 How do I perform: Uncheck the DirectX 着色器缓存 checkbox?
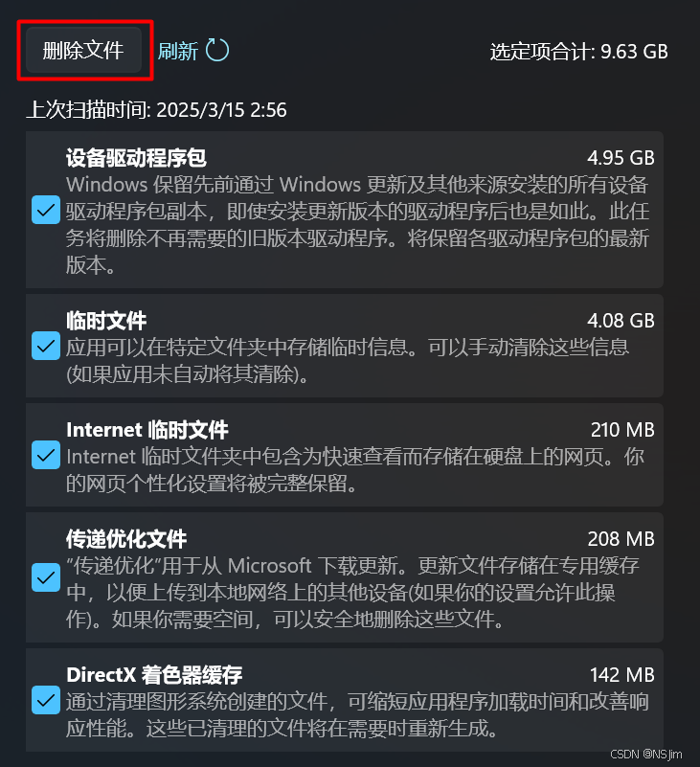tap(46, 700)
